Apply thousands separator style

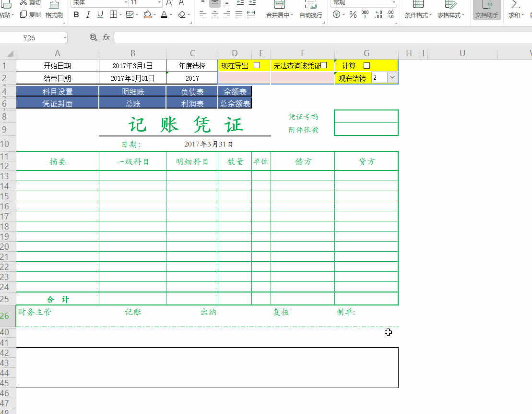[365, 14]
